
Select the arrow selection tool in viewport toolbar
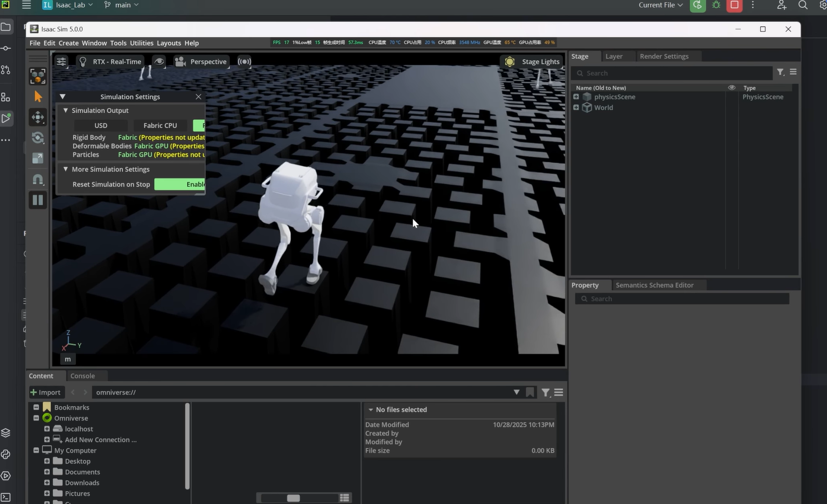[38, 97]
